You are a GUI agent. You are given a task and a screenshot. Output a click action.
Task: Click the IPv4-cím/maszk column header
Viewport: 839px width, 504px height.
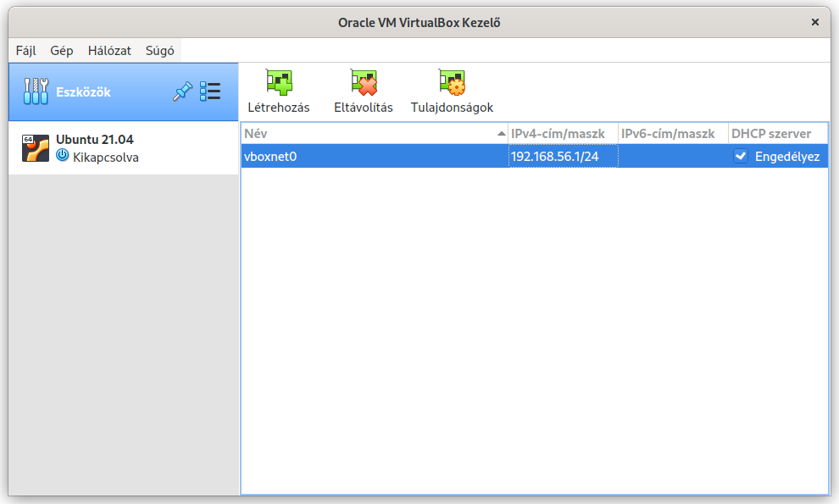pyautogui.click(x=563, y=134)
